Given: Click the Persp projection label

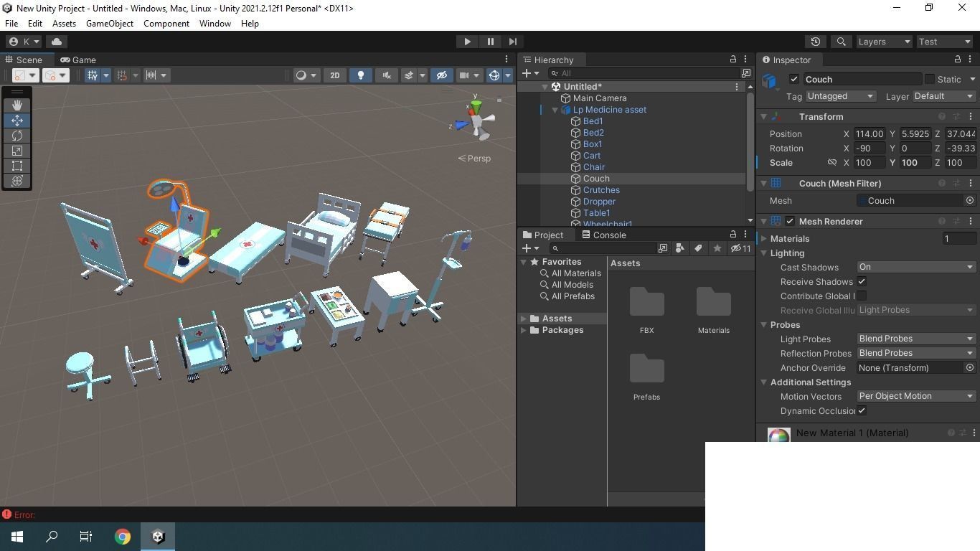Looking at the screenshot, I should pos(475,159).
